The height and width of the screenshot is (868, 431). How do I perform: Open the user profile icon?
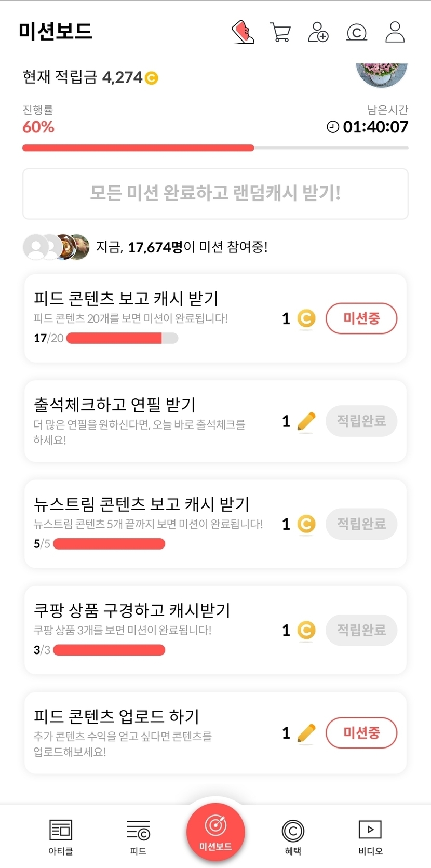tap(395, 32)
